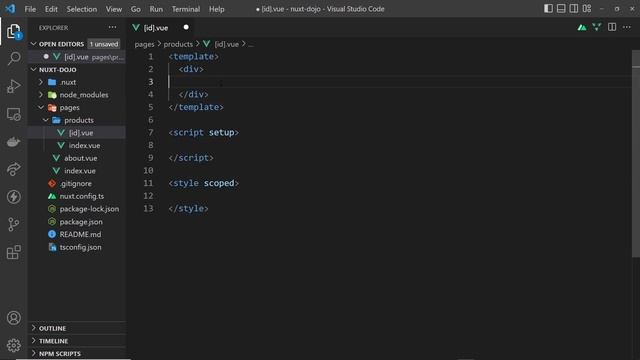
Task: Toggle Panel layout button
Action: (x=561, y=9)
